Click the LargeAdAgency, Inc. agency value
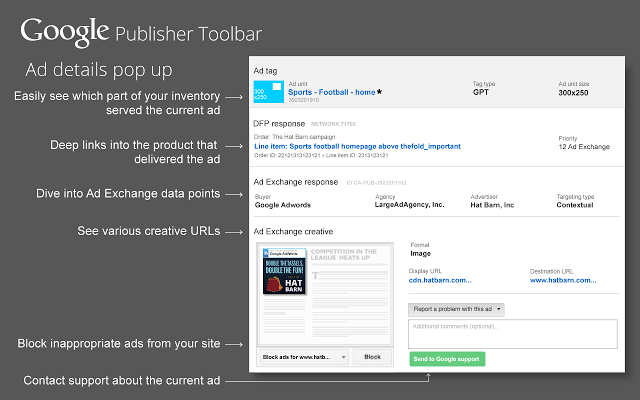Viewport: 640px width, 400px height. click(x=409, y=204)
